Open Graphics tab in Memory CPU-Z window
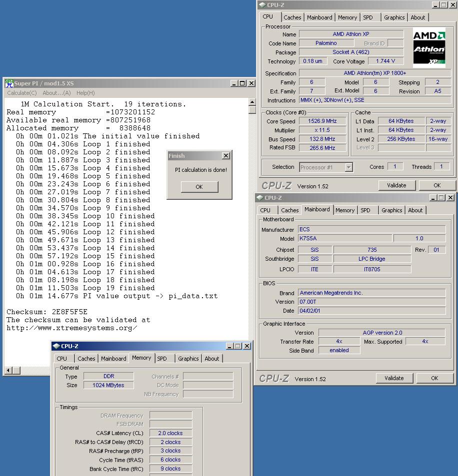 (188, 359)
